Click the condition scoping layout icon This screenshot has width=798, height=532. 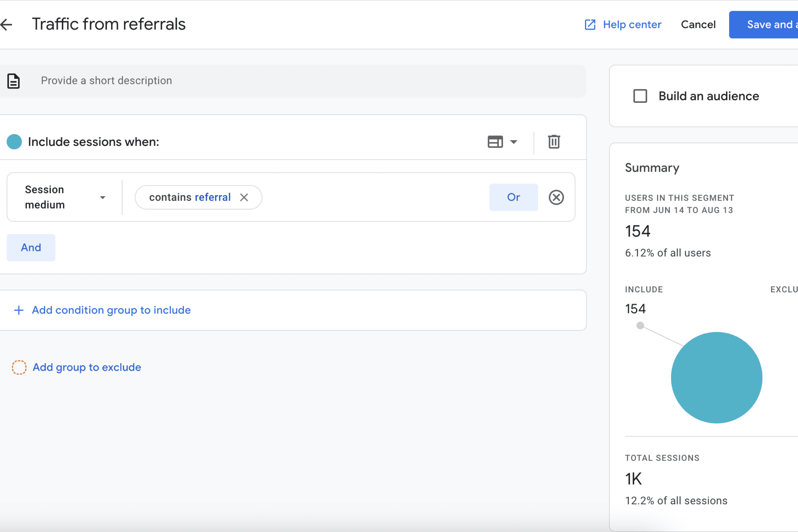click(x=495, y=142)
